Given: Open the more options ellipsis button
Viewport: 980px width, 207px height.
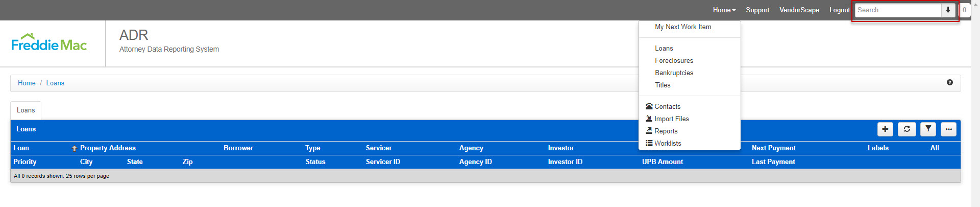Looking at the screenshot, I should pyautogui.click(x=948, y=129).
